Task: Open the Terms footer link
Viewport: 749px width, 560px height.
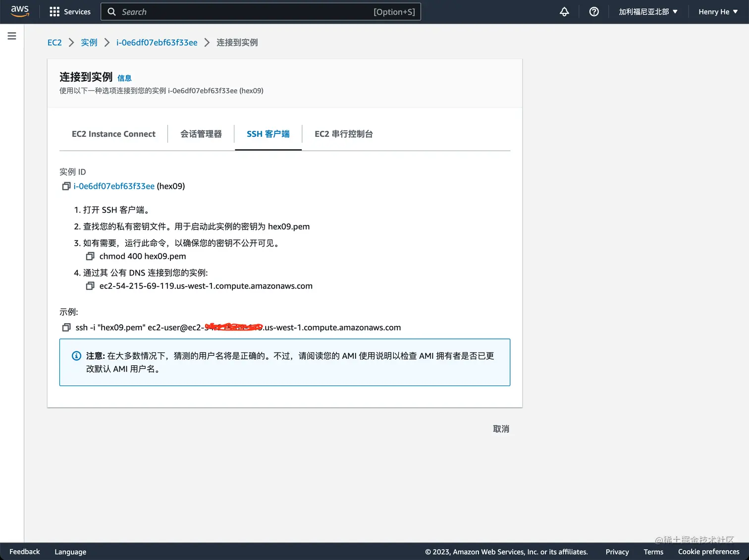Action: click(x=653, y=552)
